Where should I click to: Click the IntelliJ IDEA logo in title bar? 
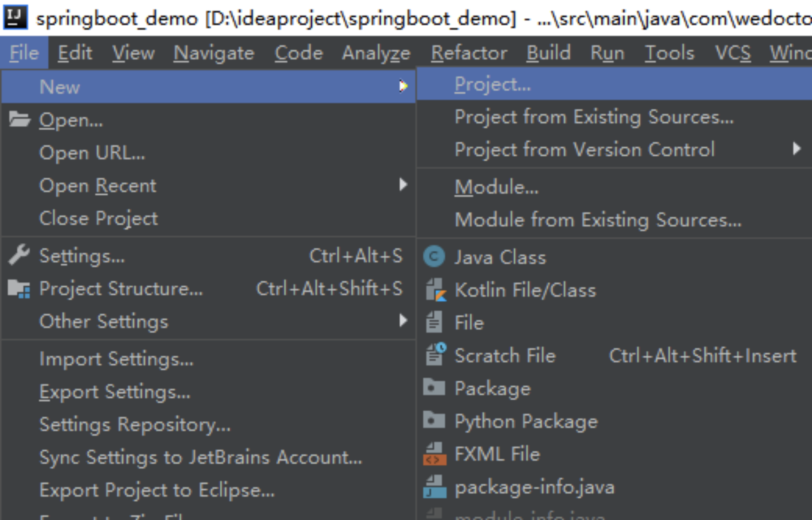pyautogui.click(x=15, y=17)
